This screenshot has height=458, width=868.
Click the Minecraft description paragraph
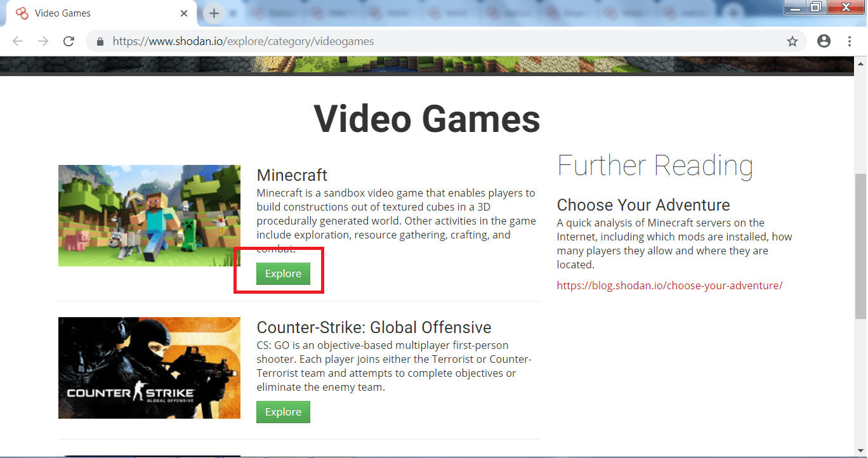(x=397, y=221)
